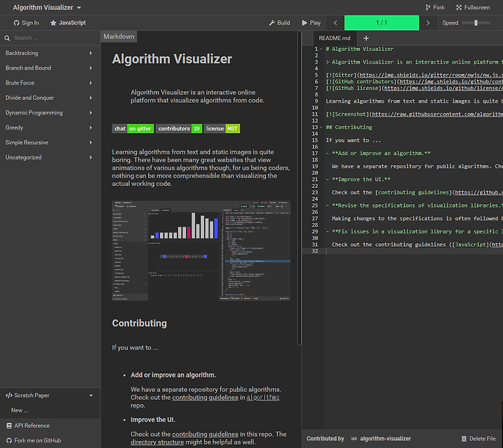Fold code at line 1 arrow
The width and height of the screenshot is (503, 448).
pyautogui.click(x=321, y=49)
